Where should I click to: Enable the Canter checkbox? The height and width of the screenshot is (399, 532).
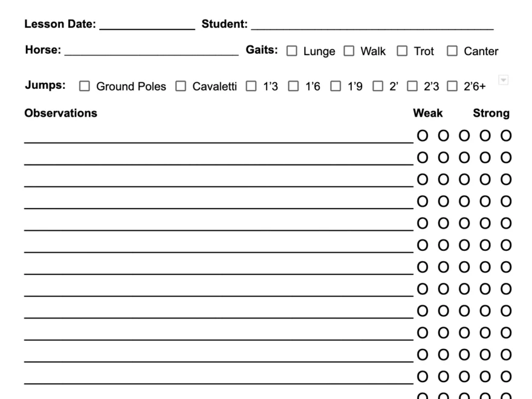point(452,51)
